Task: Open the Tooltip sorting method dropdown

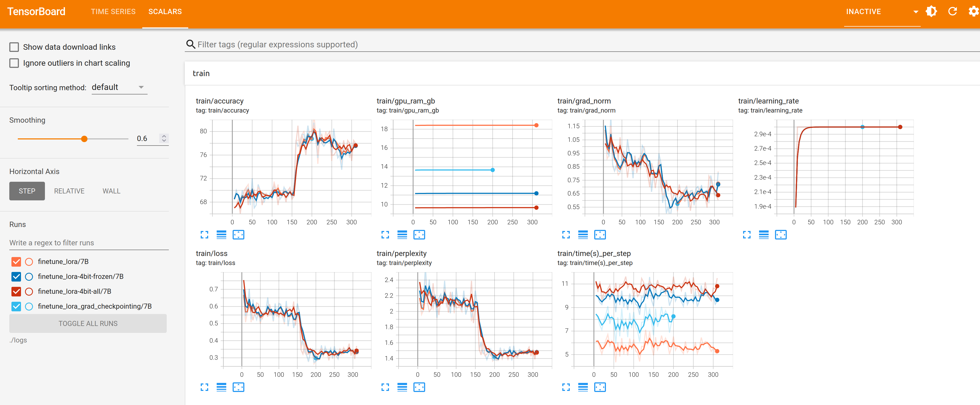Action: [119, 87]
